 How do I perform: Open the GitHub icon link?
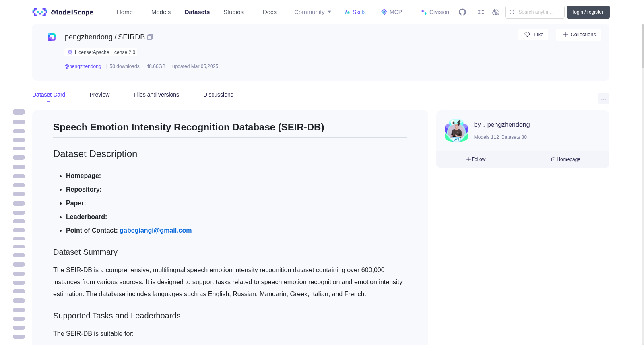(462, 12)
